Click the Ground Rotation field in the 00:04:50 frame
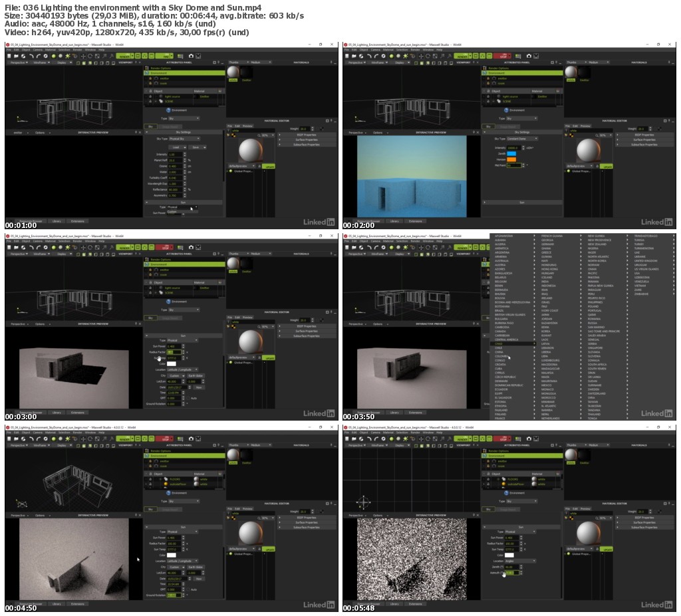681x616 pixels. point(174,595)
